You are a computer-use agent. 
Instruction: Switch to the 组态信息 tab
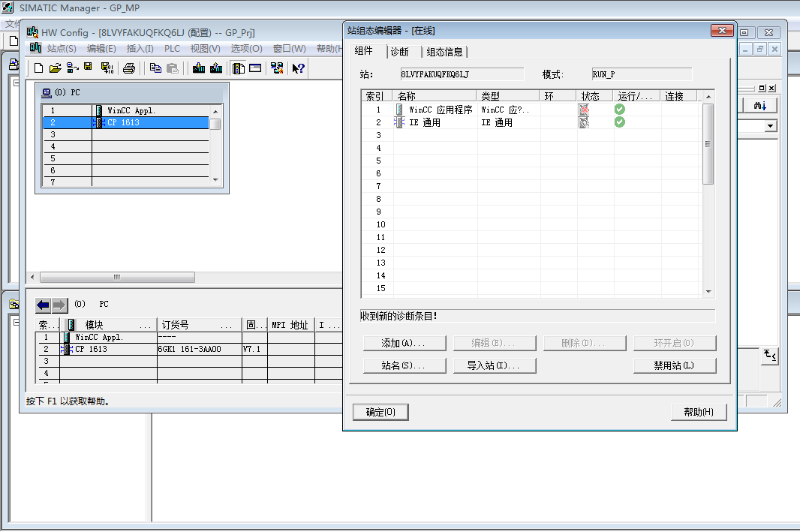444,52
